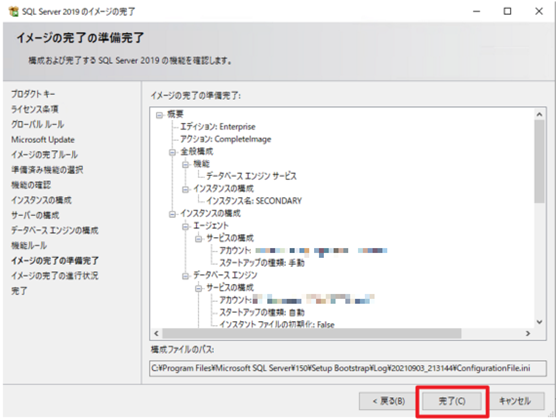The image size is (556, 419).
Task: Click the 完了(C) button
Action: 452,401
